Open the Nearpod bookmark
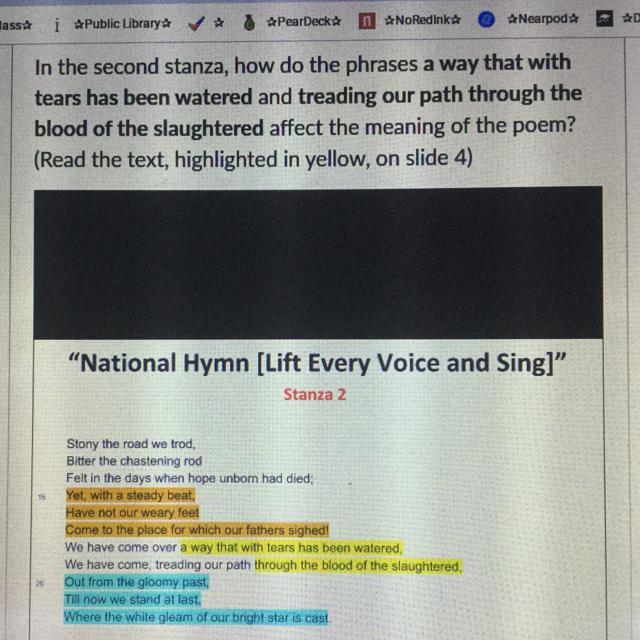640x640 pixels. pos(542,18)
